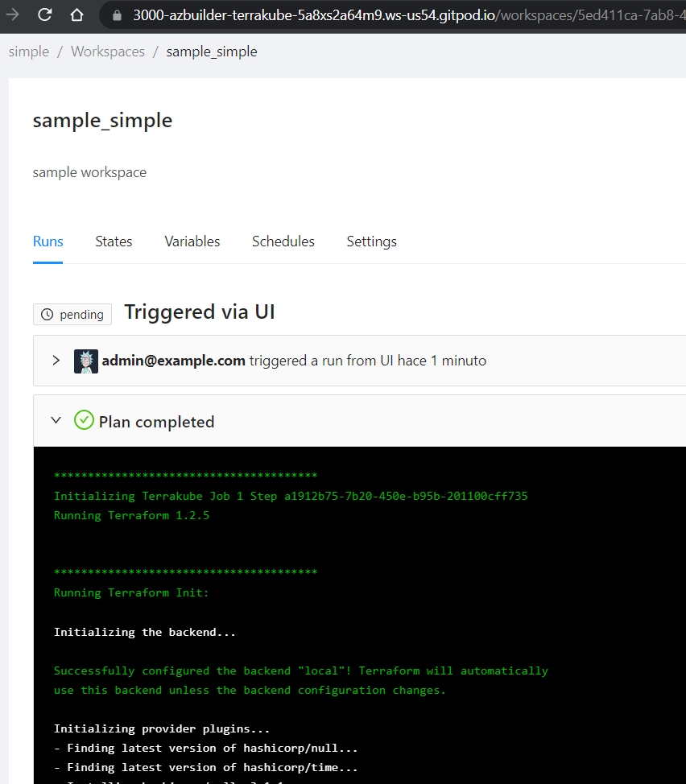Select the Runs tab
Viewport: 686px width, 784px height.
pyautogui.click(x=48, y=241)
